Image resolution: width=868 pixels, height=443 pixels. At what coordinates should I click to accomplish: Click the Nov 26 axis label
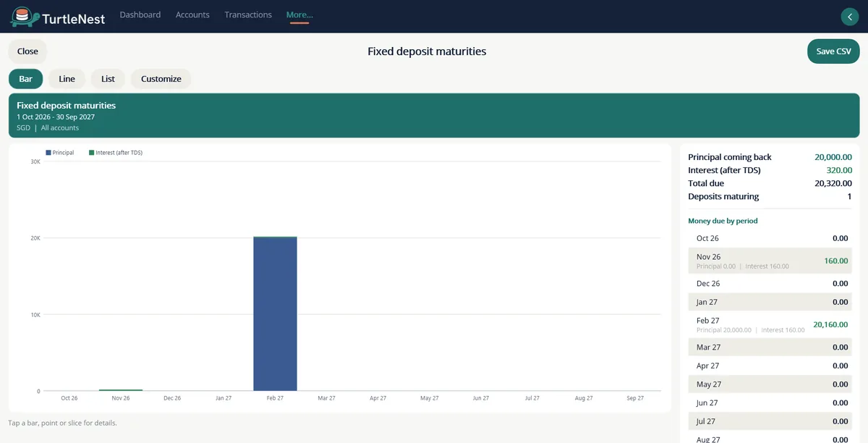point(121,398)
